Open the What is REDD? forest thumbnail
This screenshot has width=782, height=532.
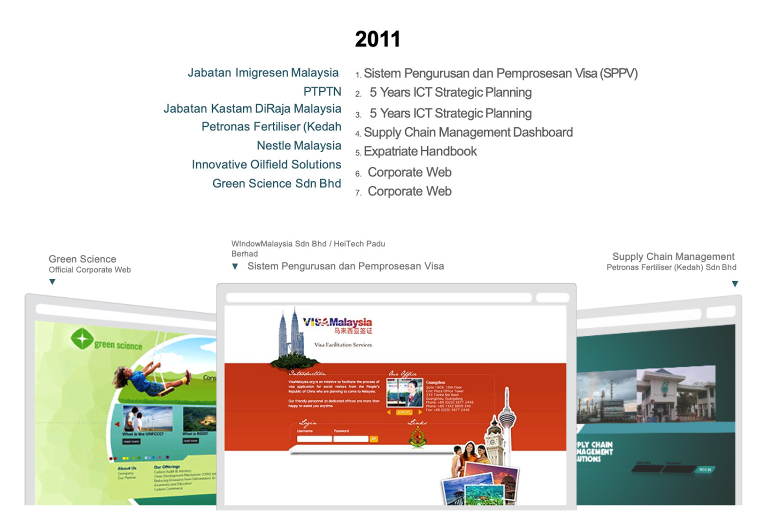[x=199, y=418]
